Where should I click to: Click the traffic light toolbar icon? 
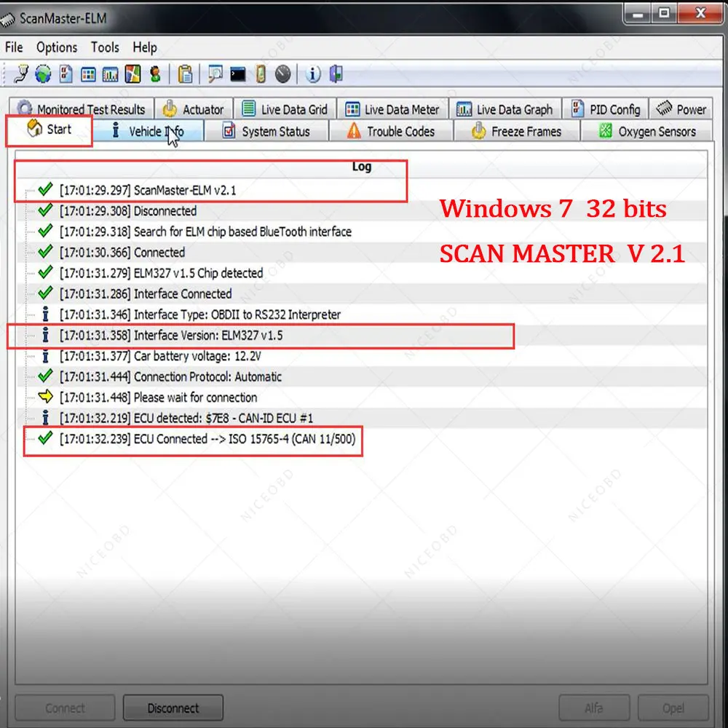click(x=156, y=74)
